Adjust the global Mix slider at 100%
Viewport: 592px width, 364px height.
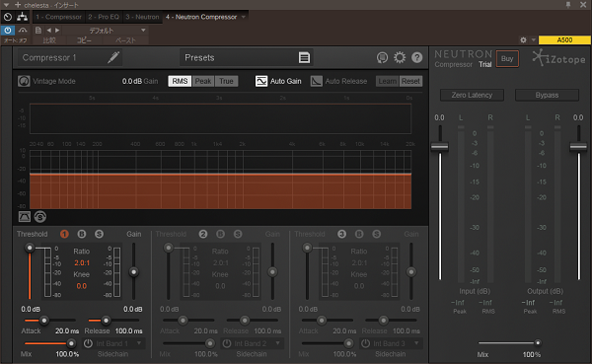(538, 343)
